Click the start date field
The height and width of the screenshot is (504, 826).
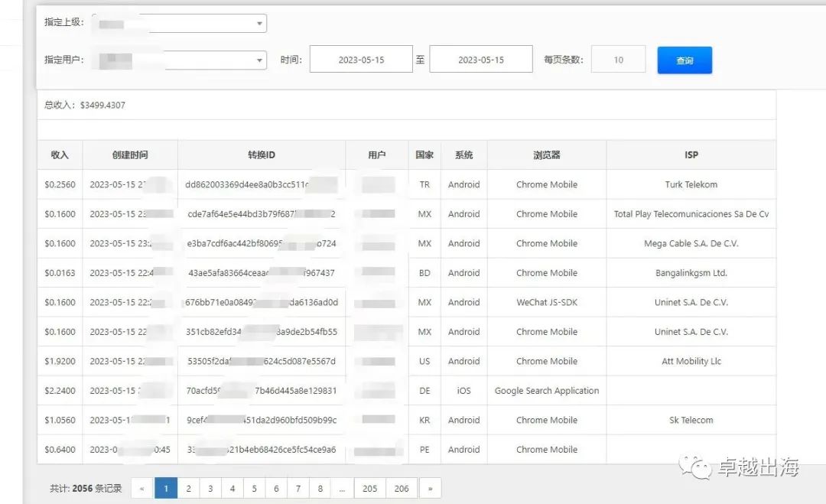(x=361, y=60)
